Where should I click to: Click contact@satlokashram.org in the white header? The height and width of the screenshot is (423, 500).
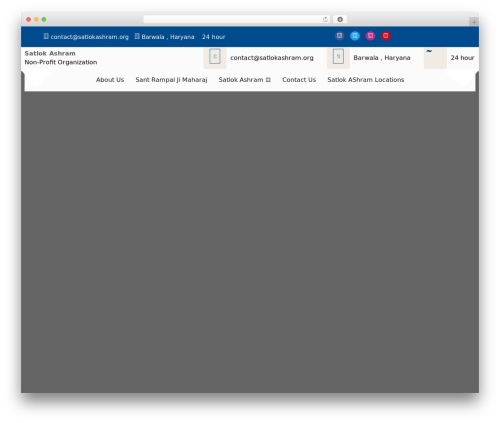tap(272, 58)
